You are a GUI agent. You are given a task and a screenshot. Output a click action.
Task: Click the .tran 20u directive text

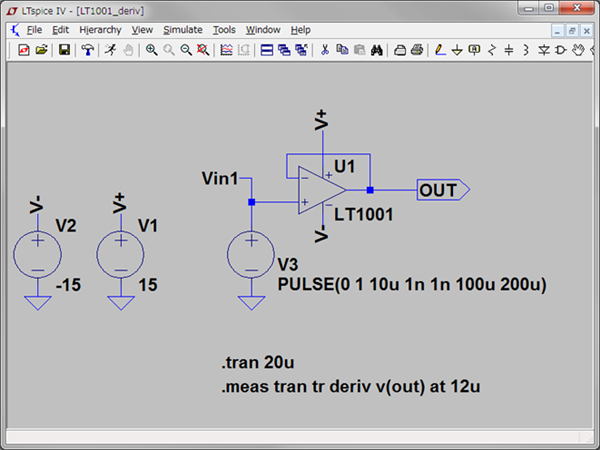(x=255, y=362)
